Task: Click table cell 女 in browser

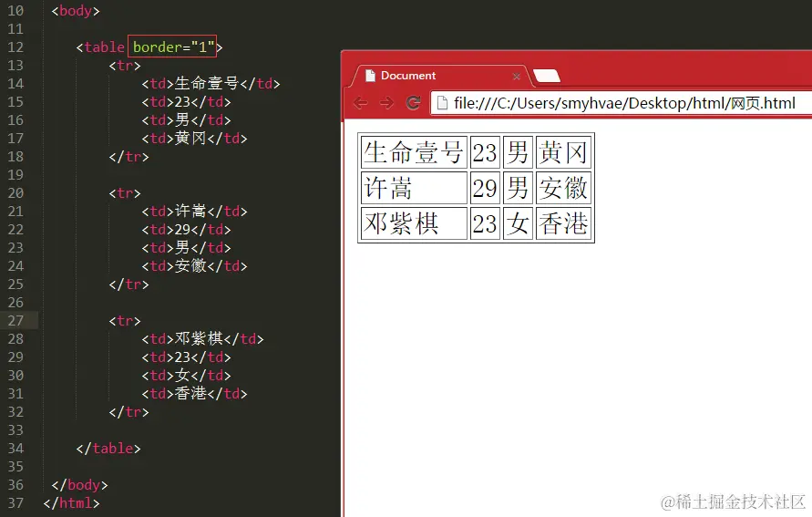Action: point(518,223)
